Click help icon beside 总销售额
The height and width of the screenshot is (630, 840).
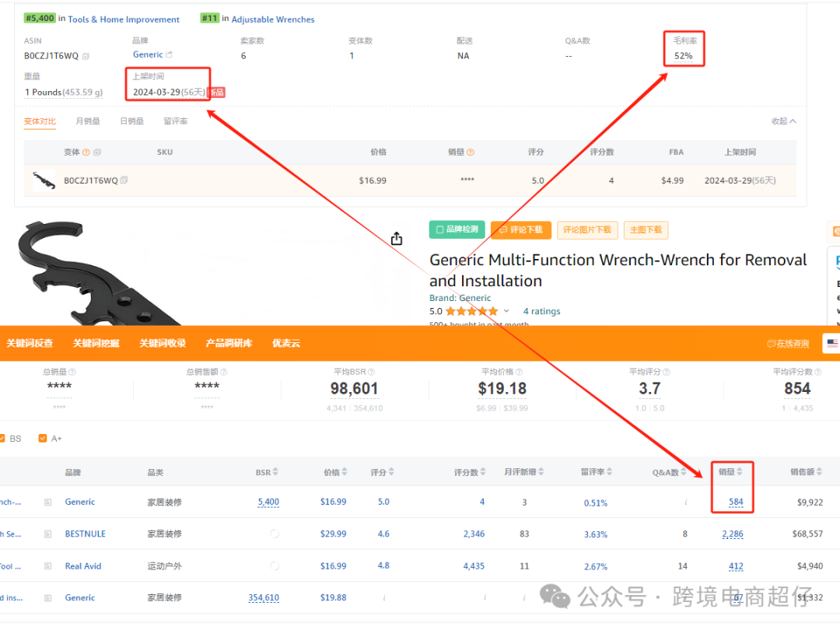pos(224,372)
